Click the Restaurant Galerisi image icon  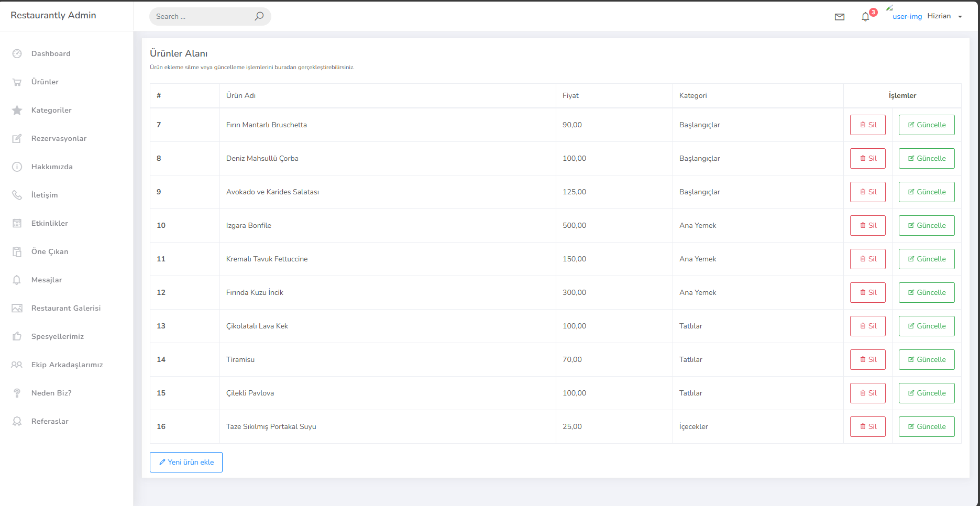(17, 308)
